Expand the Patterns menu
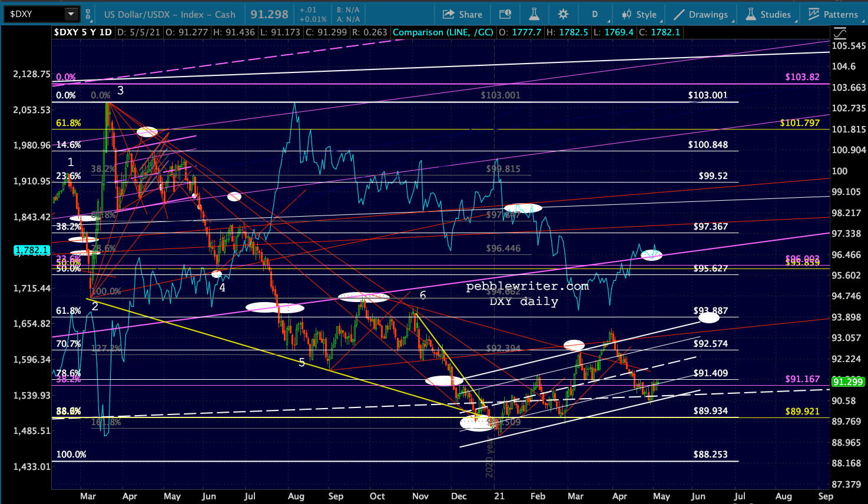 tap(834, 14)
